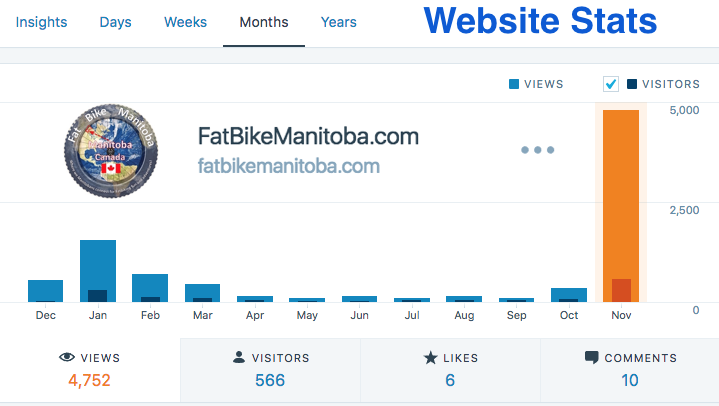The height and width of the screenshot is (406, 719).
Task: Click the eye icon beside Views
Action: point(68,357)
